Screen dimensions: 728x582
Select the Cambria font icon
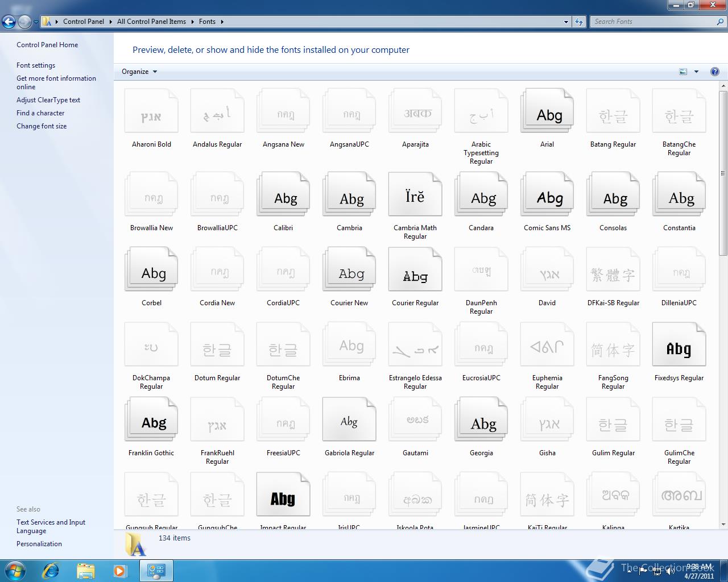click(349, 194)
